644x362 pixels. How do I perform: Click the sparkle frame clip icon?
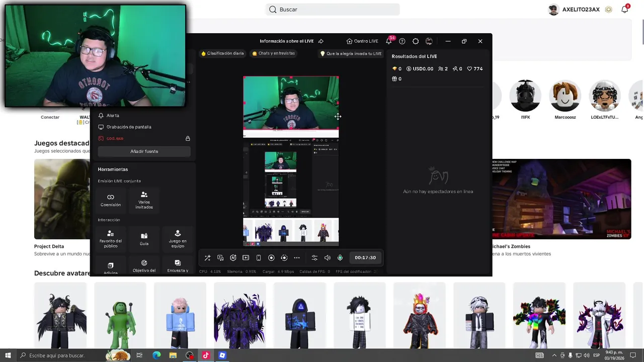point(246,258)
